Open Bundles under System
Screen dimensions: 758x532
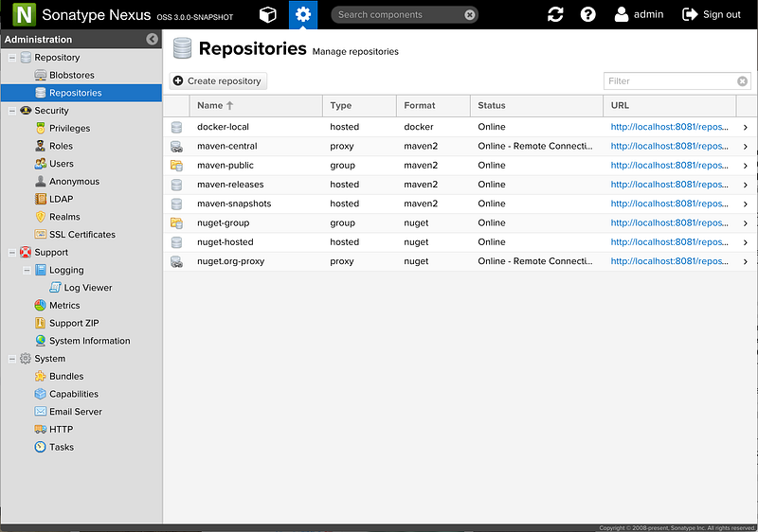(66, 376)
